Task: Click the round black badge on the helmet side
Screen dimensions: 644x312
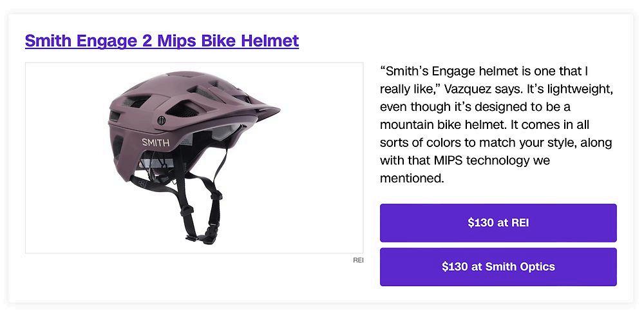Action: 162,121
